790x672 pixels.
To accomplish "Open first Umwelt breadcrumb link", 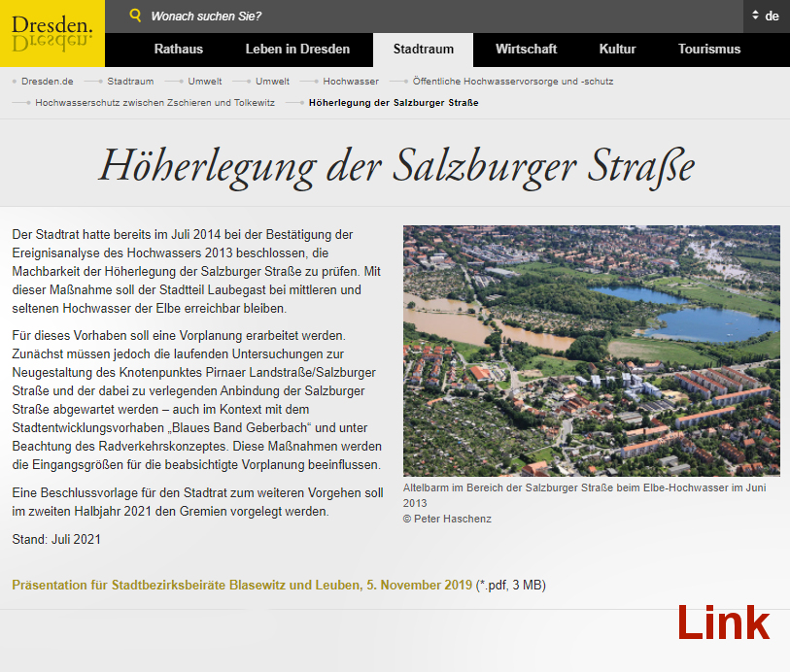I will [x=205, y=82].
